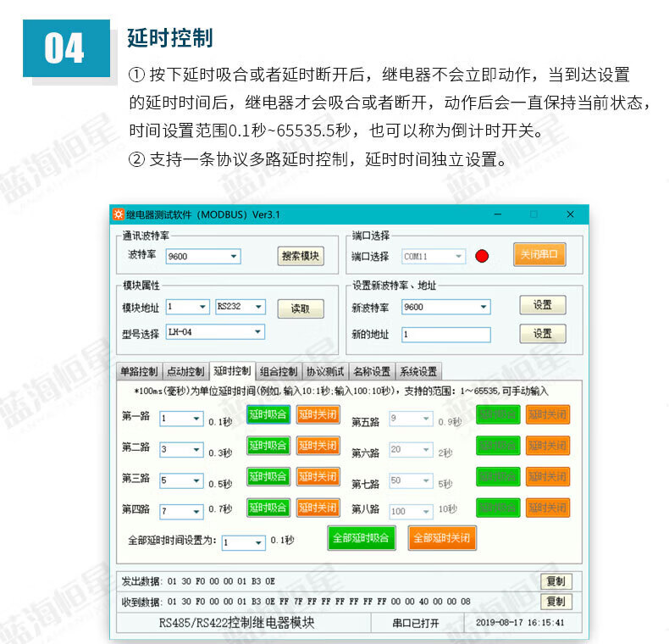The width and height of the screenshot is (669, 644).
Task: Open the 型号选择 LH-04 dropdown
Action: (215, 332)
